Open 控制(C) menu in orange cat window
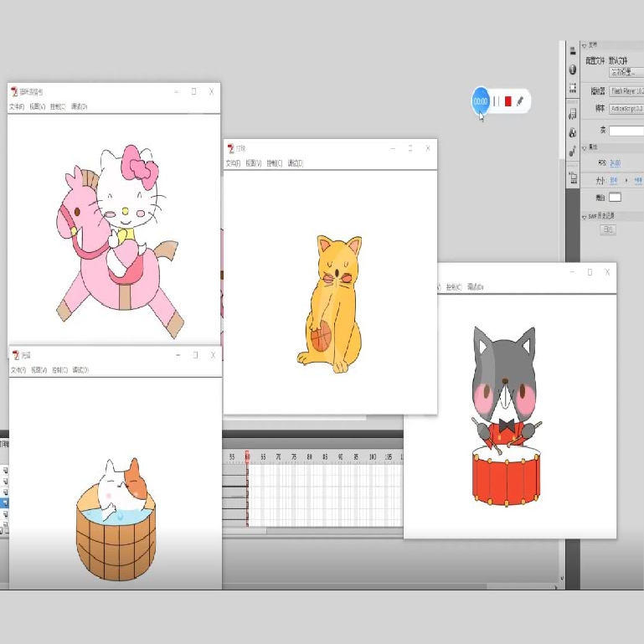Screen dimensions: 644x644 pos(275,163)
